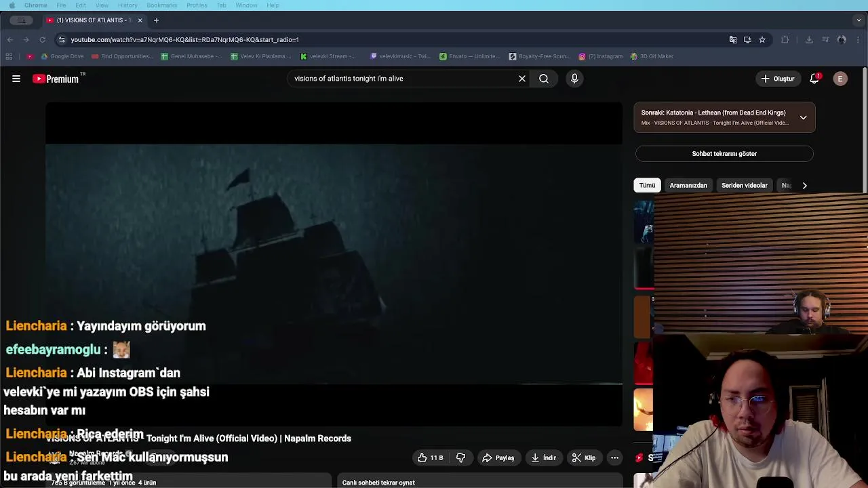Open the Instagram bookmark
Screen dimensions: 868x488
coord(601,56)
